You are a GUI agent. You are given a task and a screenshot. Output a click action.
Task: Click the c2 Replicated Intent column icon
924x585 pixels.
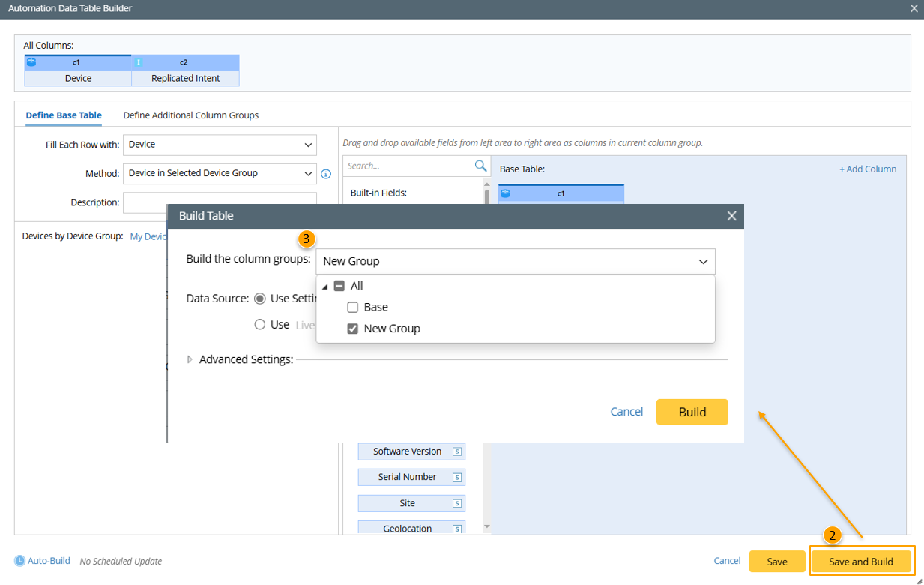tap(139, 62)
